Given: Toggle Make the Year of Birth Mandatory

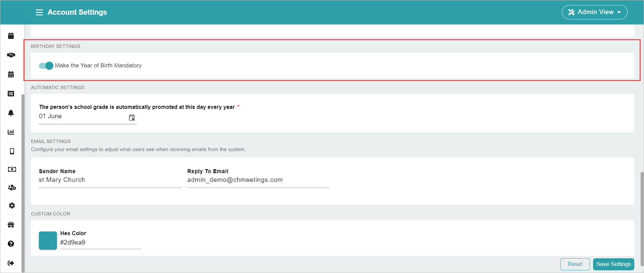Looking at the screenshot, I should pyautogui.click(x=46, y=66).
